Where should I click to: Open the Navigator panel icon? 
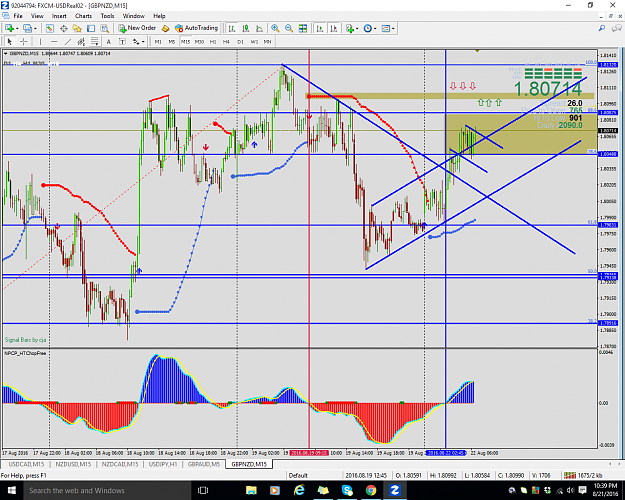click(77, 28)
